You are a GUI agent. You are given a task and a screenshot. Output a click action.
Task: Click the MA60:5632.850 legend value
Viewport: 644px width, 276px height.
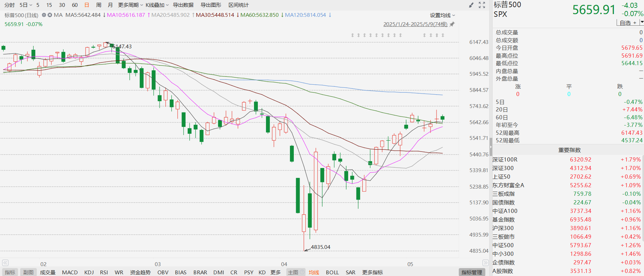click(260, 15)
